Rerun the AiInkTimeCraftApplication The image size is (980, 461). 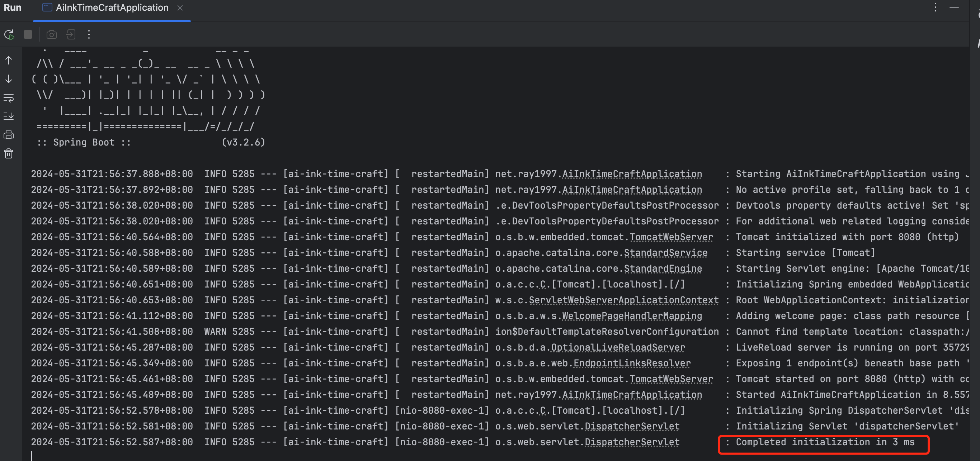[x=9, y=34]
